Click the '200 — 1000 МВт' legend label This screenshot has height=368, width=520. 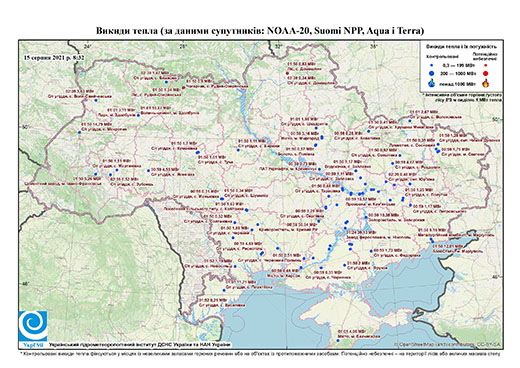(458, 73)
